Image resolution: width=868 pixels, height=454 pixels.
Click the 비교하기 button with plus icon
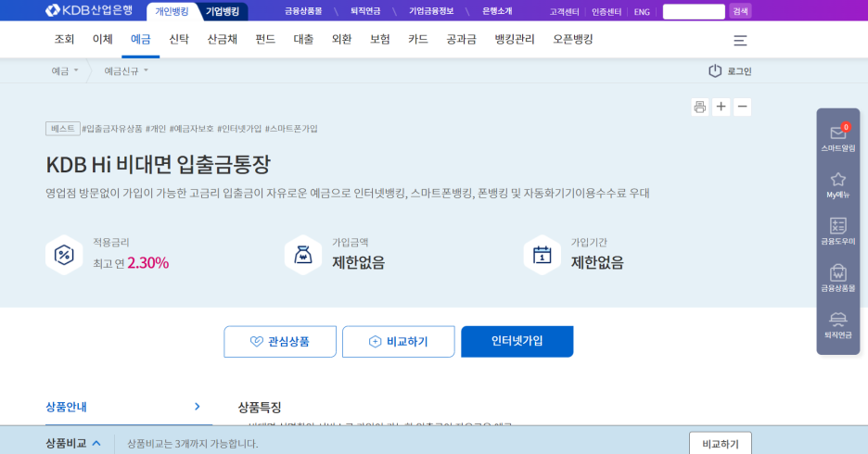399,342
